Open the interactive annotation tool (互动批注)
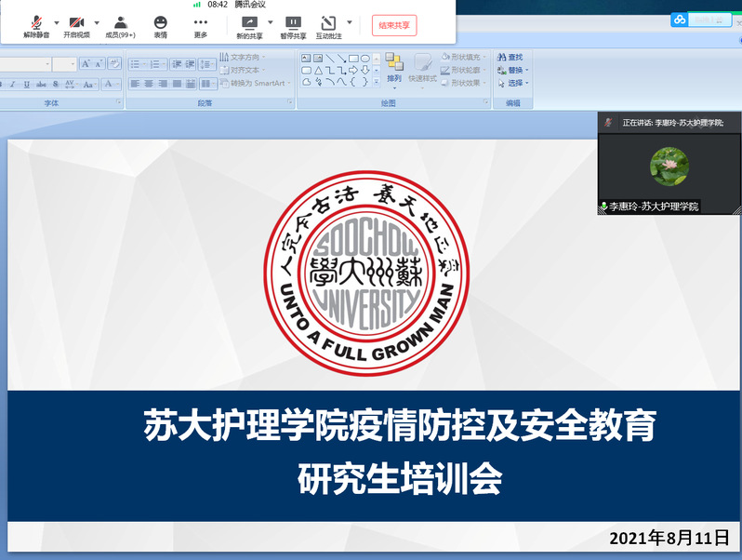 (328, 22)
